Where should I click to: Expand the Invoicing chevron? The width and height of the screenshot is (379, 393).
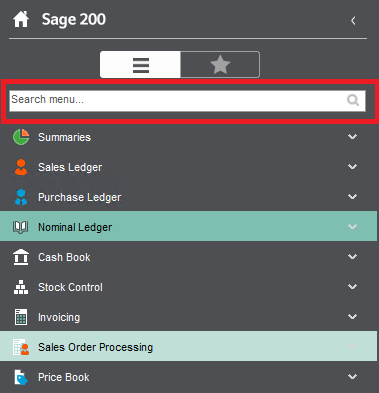(x=352, y=317)
